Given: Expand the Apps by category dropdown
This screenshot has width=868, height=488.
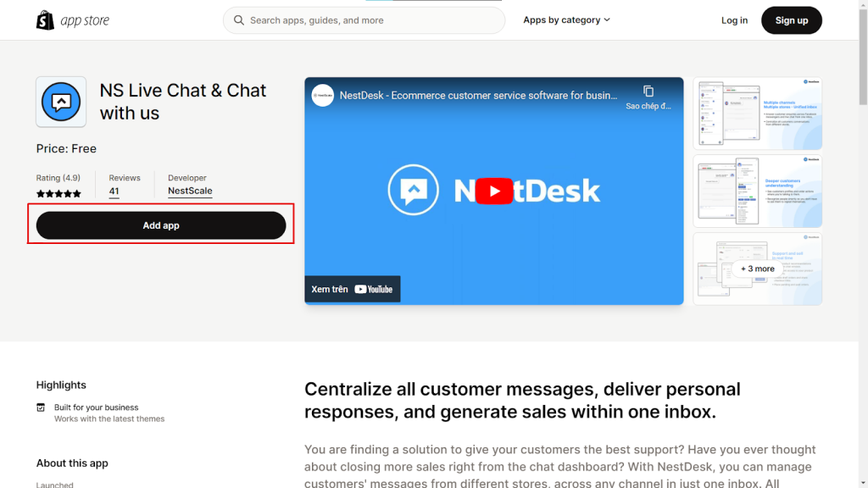Looking at the screenshot, I should pyautogui.click(x=566, y=20).
